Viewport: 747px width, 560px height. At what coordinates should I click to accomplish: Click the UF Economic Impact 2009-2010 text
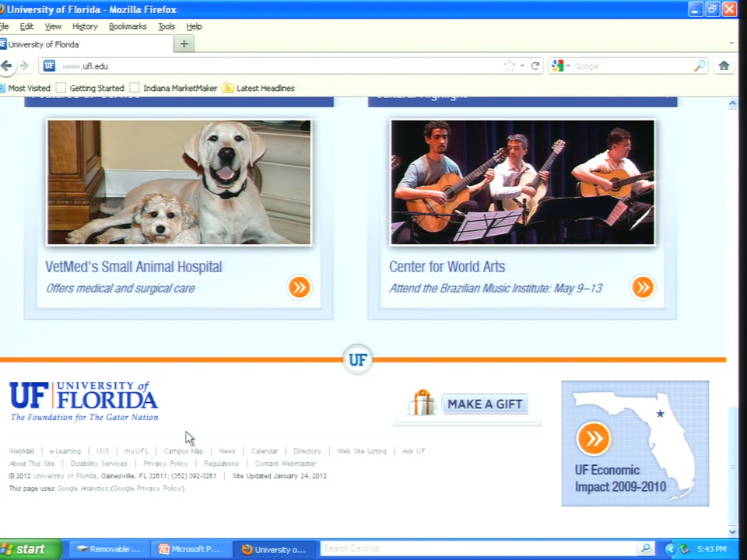click(x=620, y=478)
